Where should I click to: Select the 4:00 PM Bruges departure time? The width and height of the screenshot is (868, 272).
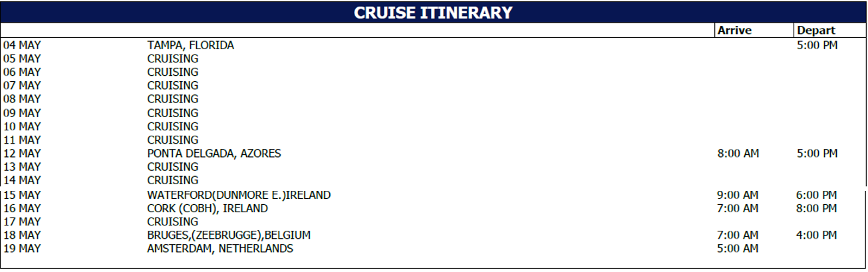(x=817, y=235)
